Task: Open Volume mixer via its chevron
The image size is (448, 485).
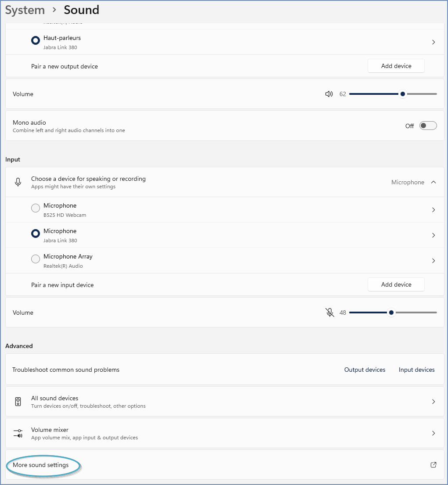Action: [434, 433]
